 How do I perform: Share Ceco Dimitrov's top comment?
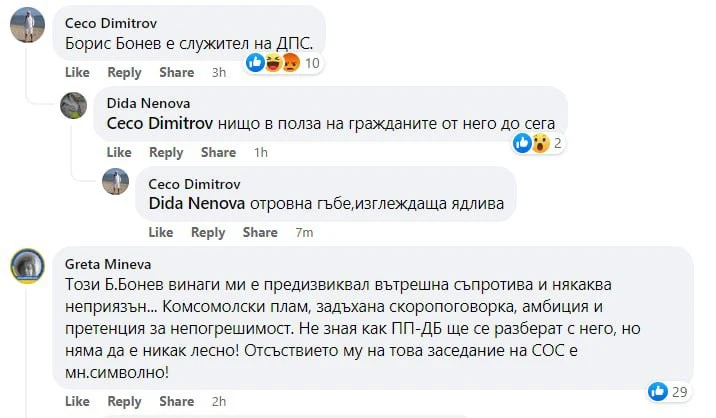click(x=176, y=72)
